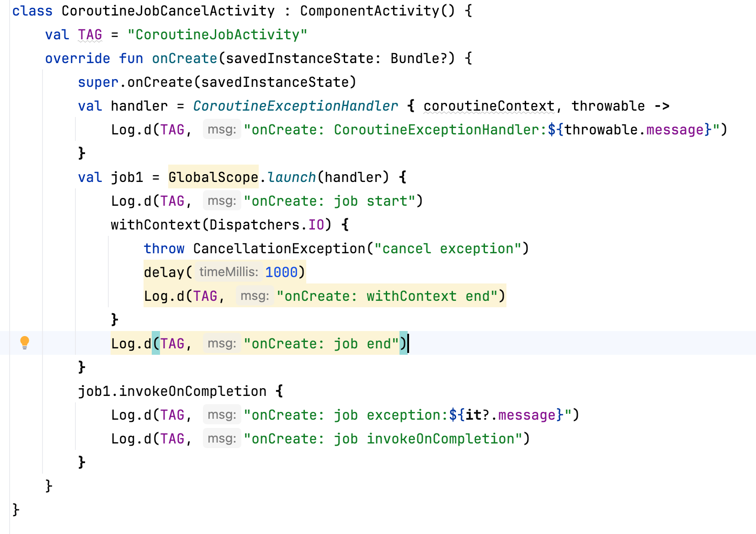
Task: Click the invokeOnCompletion method call
Action: pyautogui.click(x=192, y=391)
